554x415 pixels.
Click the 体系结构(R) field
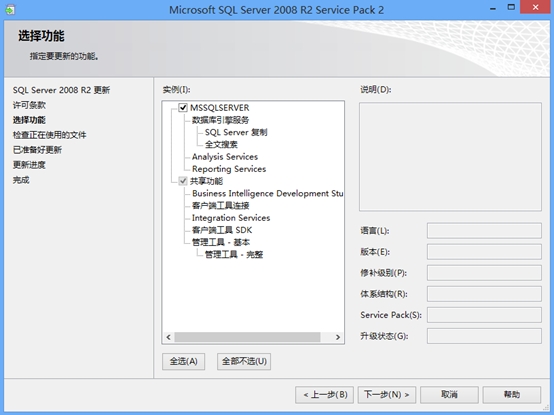click(484, 294)
